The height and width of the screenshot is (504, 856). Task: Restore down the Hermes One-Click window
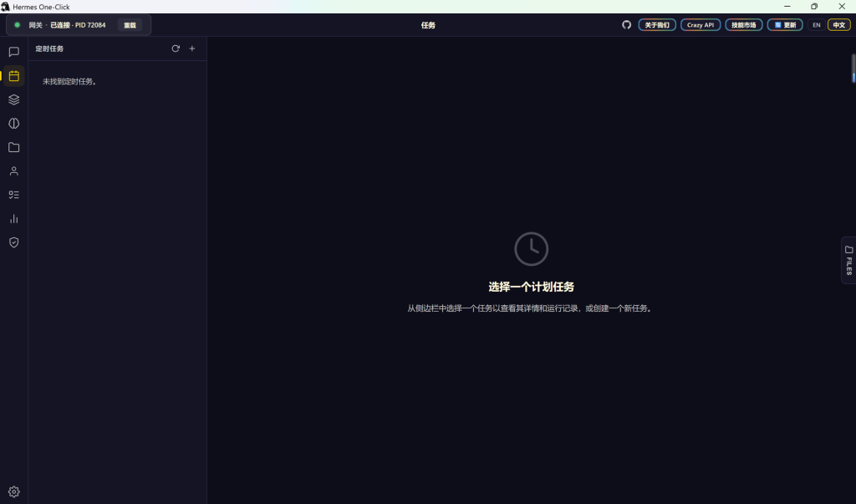[814, 7]
